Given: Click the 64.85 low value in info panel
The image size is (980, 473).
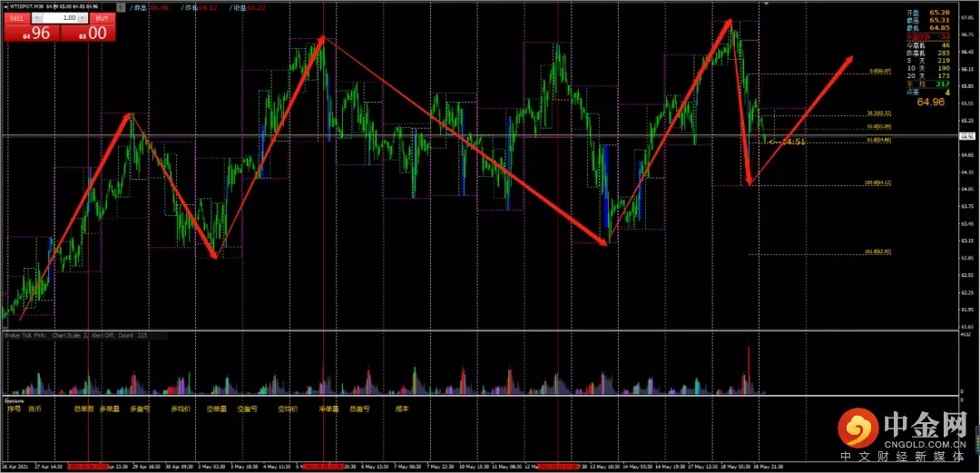Looking at the screenshot, I should [939, 27].
